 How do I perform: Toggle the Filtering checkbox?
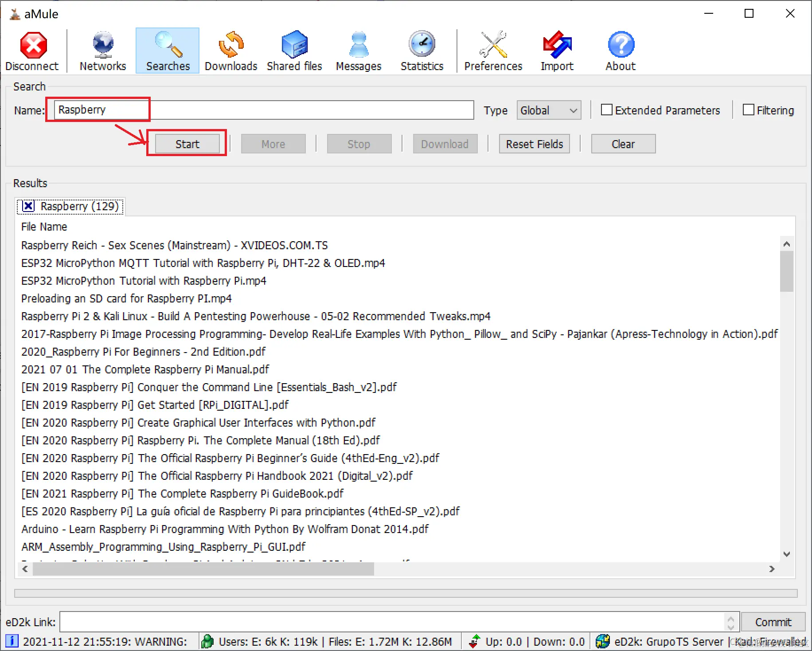(748, 110)
